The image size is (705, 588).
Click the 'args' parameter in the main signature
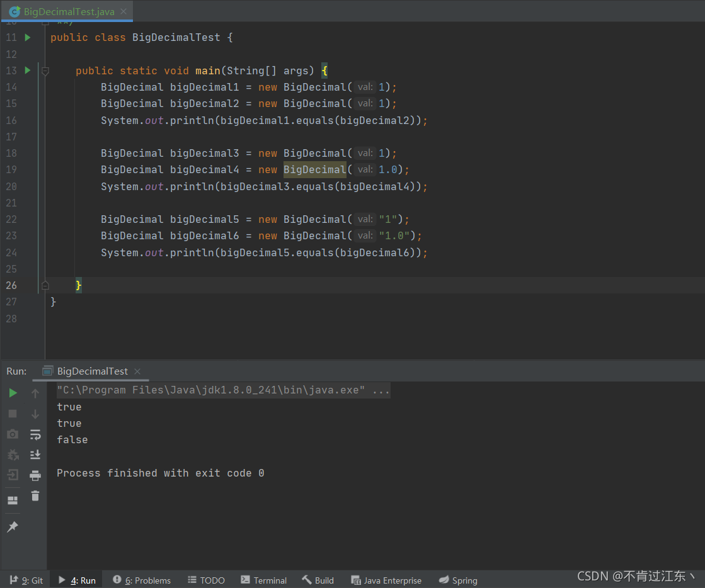click(x=296, y=71)
